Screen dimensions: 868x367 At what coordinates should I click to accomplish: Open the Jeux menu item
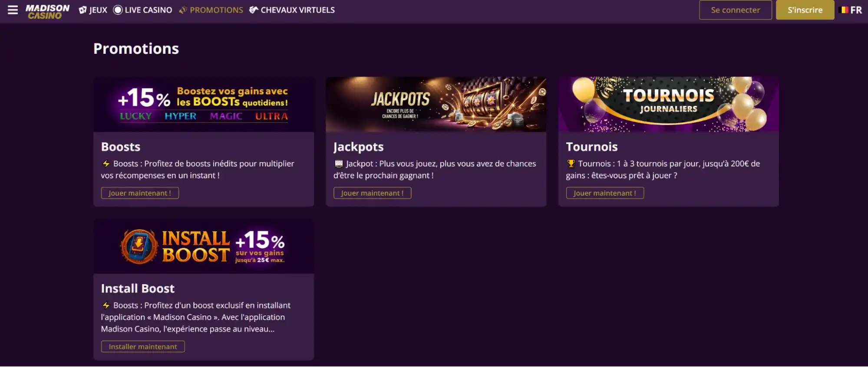pyautogui.click(x=98, y=10)
